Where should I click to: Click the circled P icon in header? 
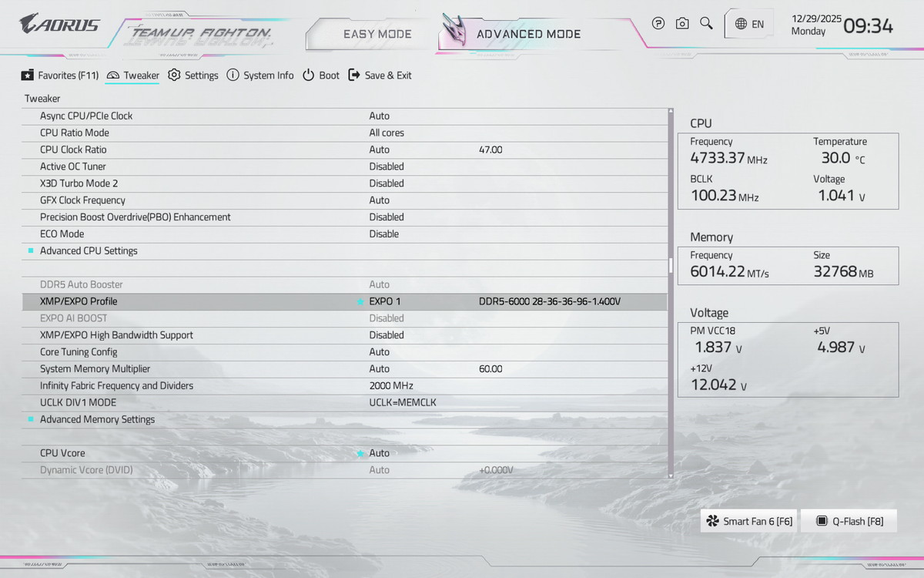tap(658, 24)
